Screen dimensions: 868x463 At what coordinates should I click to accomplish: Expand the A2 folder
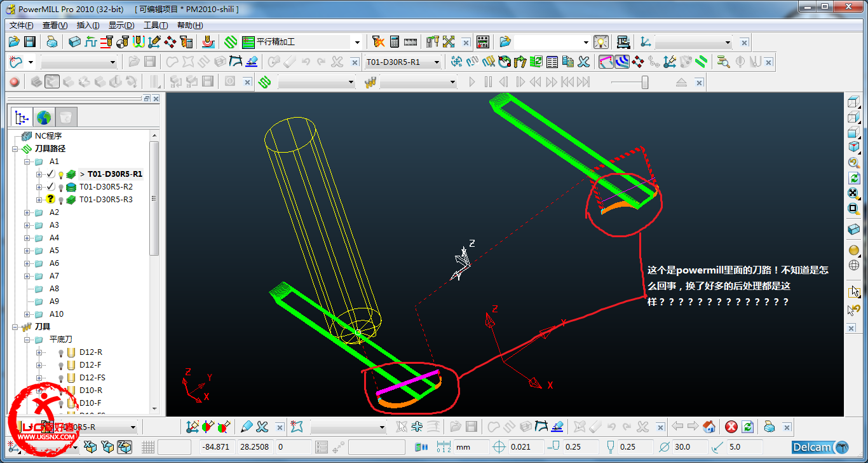[x=27, y=212]
